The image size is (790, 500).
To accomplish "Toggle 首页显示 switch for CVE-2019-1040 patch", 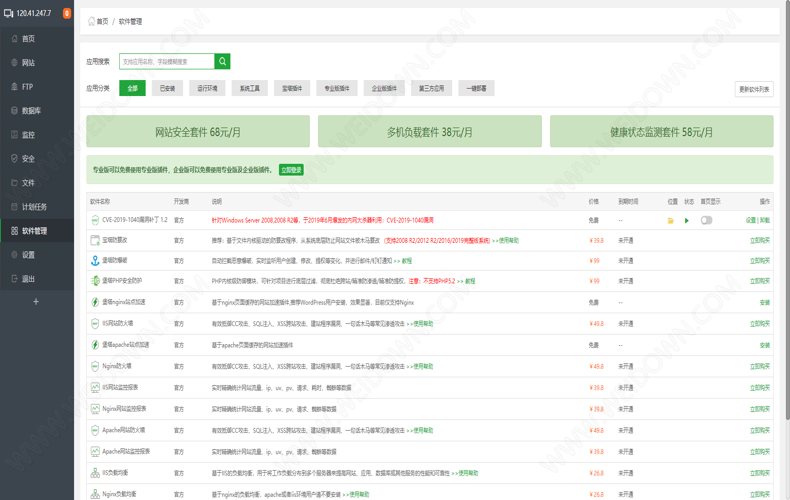I will click(706, 220).
